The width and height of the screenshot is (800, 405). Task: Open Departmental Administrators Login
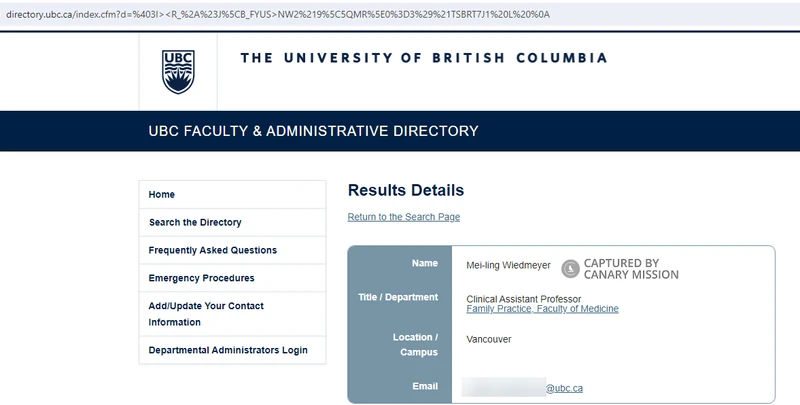pos(232,350)
